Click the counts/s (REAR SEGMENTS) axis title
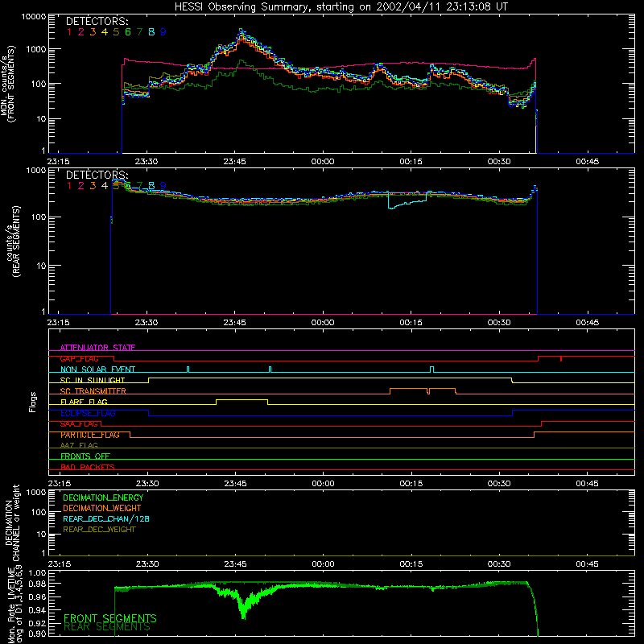The width and height of the screenshot is (644, 644). [x=13, y=242]
